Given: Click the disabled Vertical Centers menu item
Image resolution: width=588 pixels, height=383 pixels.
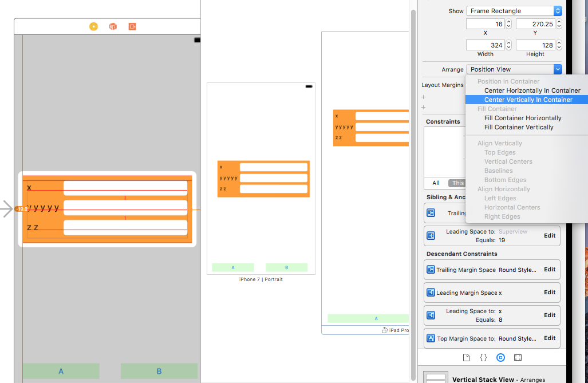Looking at the screenshot, I should pos(508,161).
